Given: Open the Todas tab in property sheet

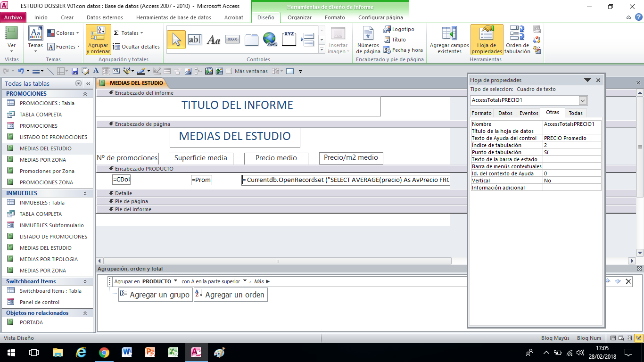Looking at the screenshot, I should point(576,113).
